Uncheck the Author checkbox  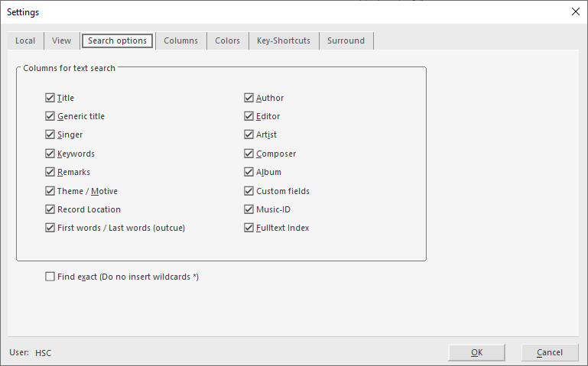click(249, 98)
